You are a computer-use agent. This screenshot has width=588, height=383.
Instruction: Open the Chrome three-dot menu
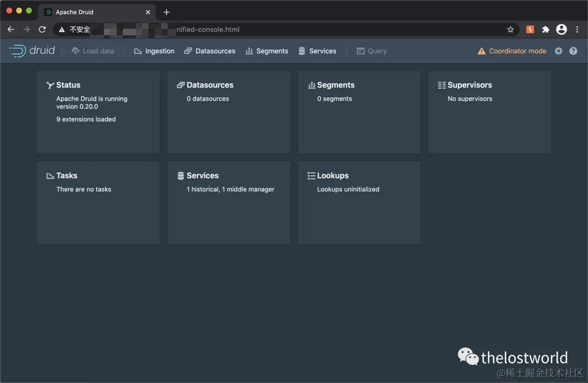[x=577, y=29]
